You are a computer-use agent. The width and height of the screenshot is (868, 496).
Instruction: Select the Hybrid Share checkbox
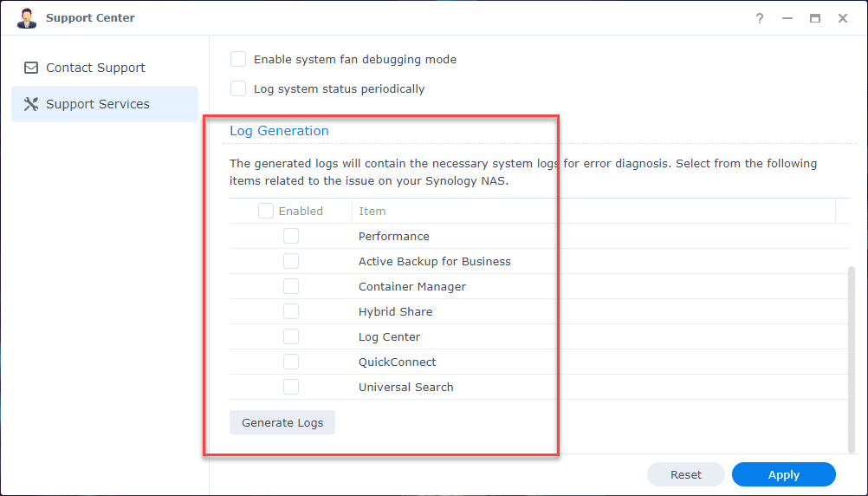click(x=291, y=311)
